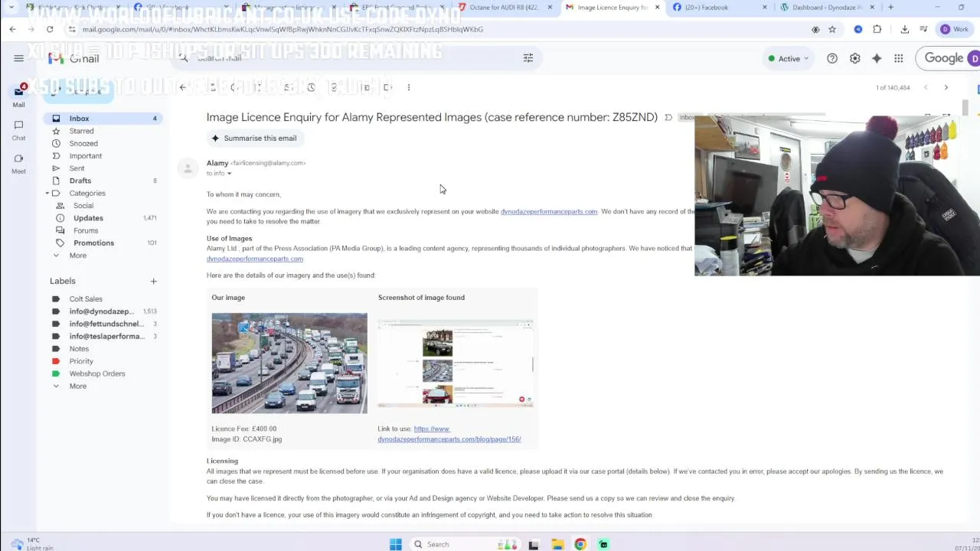
Task: Go to the older email arrow
Action: [x=946, y=87]
